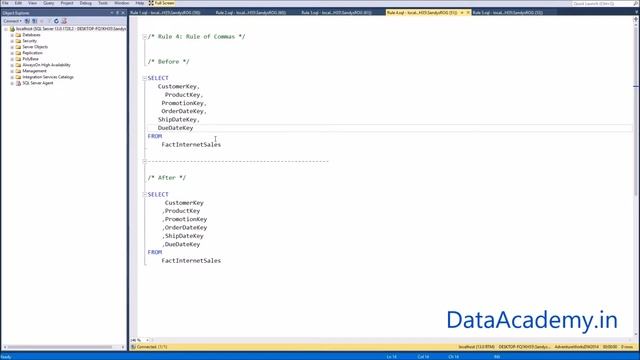Collapse the dashed separator comment outline

(144, 161)
